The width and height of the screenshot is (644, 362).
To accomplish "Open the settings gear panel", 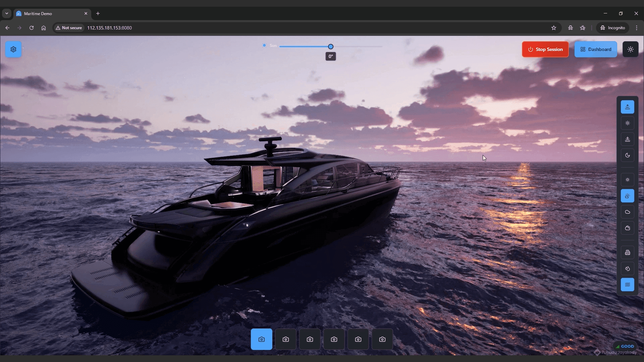I will (x=13, y=49).
